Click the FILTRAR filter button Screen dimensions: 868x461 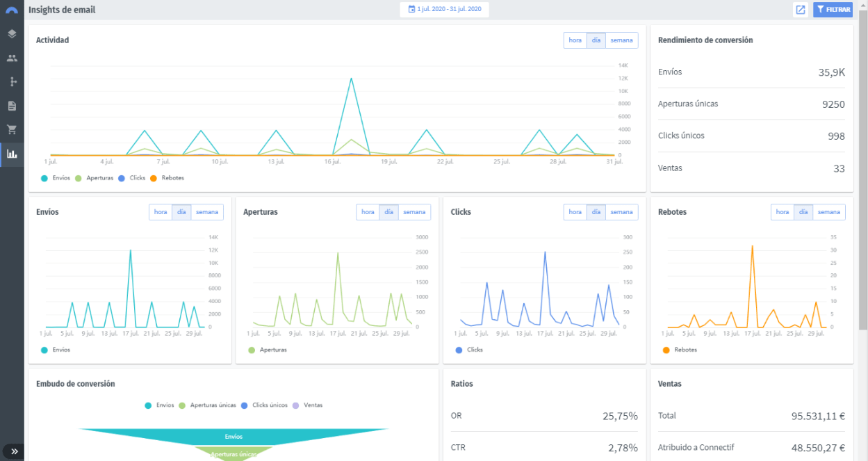click(x=833, y=10)
